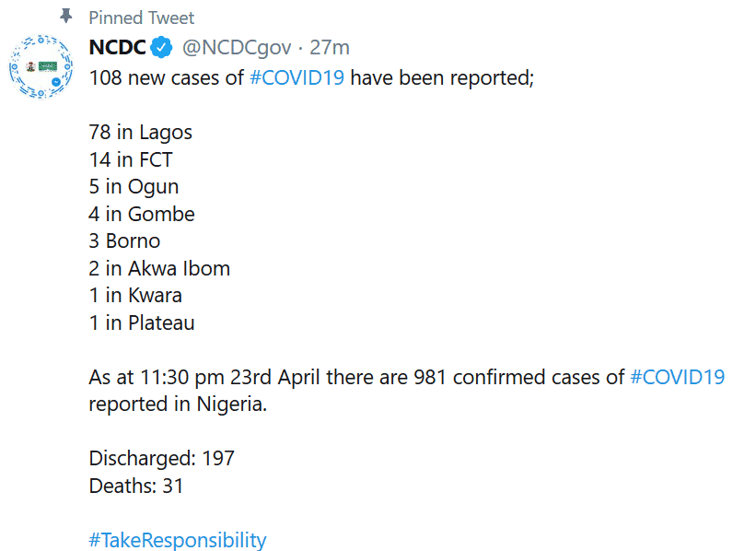Select the '3 Borno' line
Screen dimensions: 756x551
(x=125, y=241)
